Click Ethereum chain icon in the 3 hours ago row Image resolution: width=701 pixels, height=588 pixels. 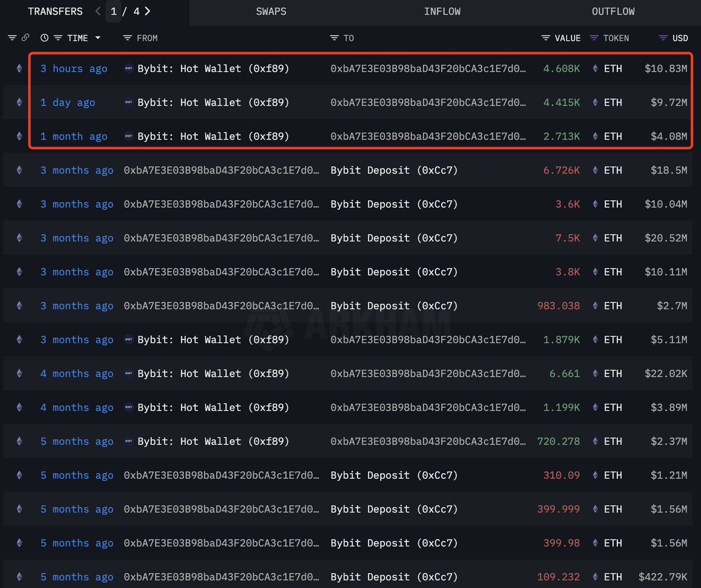click(19, 68)
